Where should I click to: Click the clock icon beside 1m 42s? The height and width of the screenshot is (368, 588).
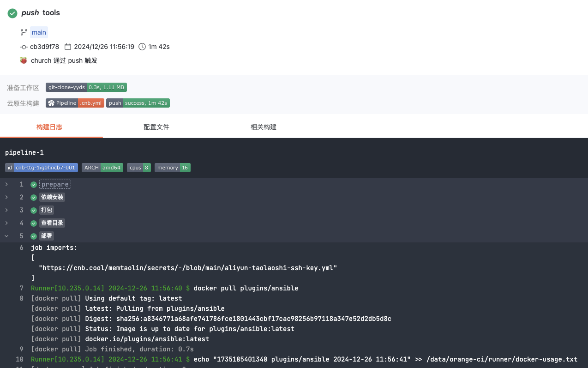pos(142,47)
